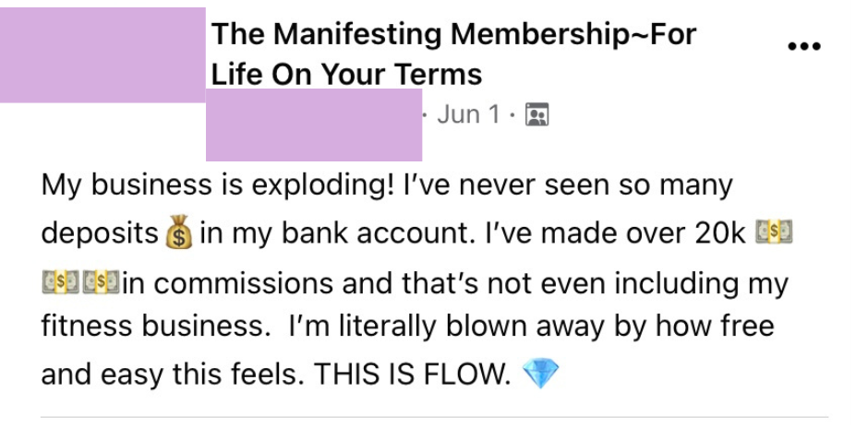Click the group members audience icon
Screen dimensions: 868x428
coord(536,114)
